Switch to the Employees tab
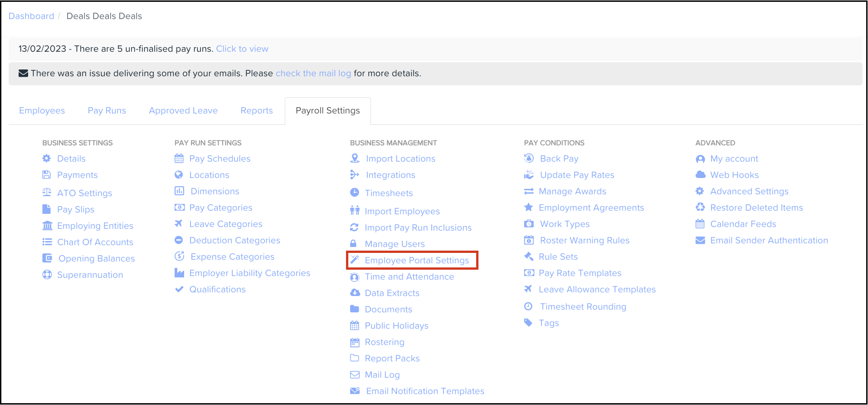 (42, 110)
